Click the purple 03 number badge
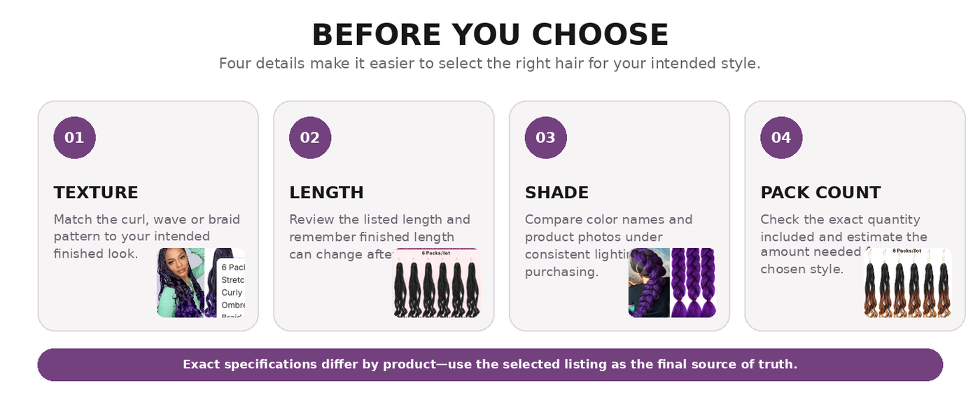 pos(545,138)
